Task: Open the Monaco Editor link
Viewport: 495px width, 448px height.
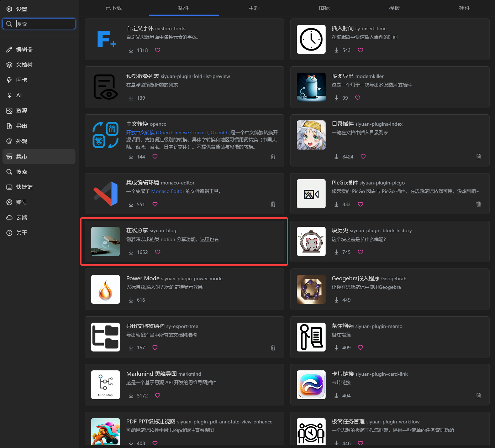Action: click(x=168, y=191)
